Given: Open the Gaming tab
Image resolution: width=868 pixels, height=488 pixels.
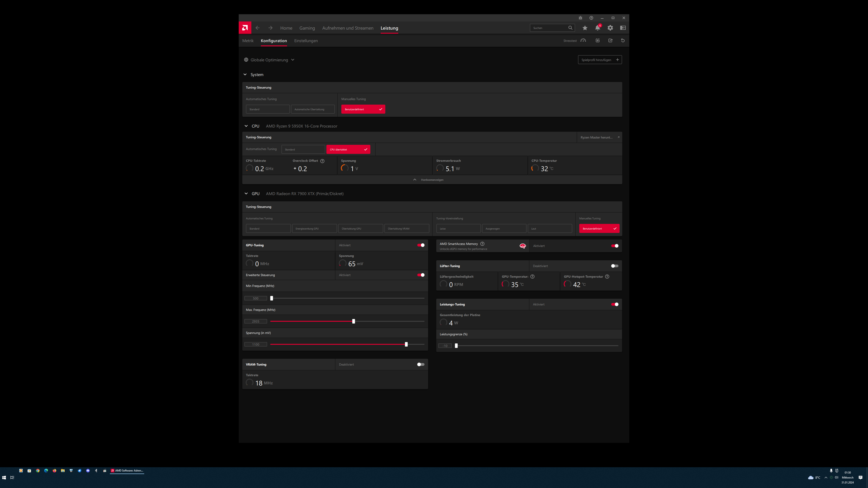Looking at the screenshot, I should pos(307,28).
